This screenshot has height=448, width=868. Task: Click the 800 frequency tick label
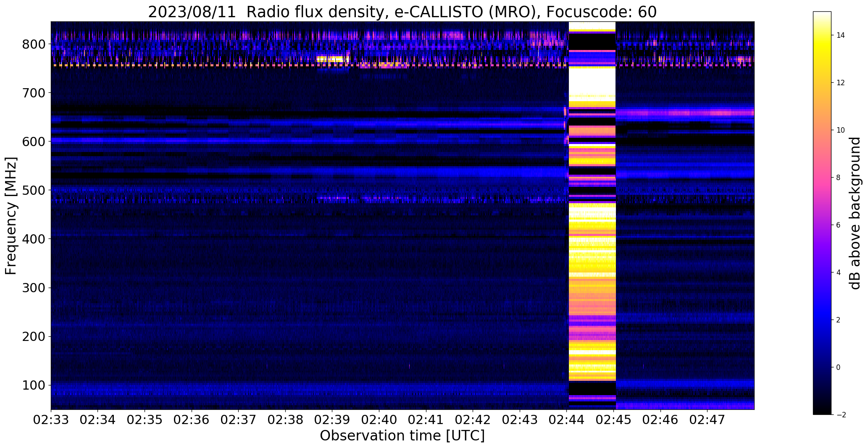click(x=34, y=44)
